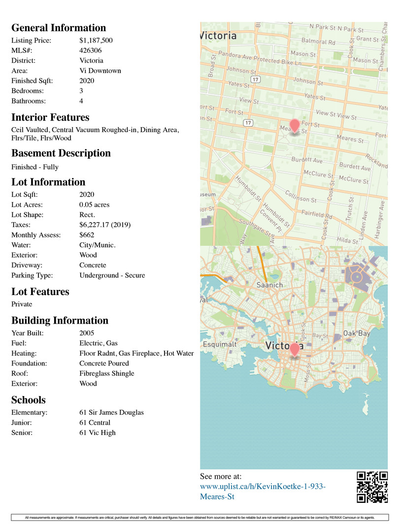This screenshot has height=532, width=399.
Task: Click the 'Concrete Poured' foundation value
Action: point(104,364)
